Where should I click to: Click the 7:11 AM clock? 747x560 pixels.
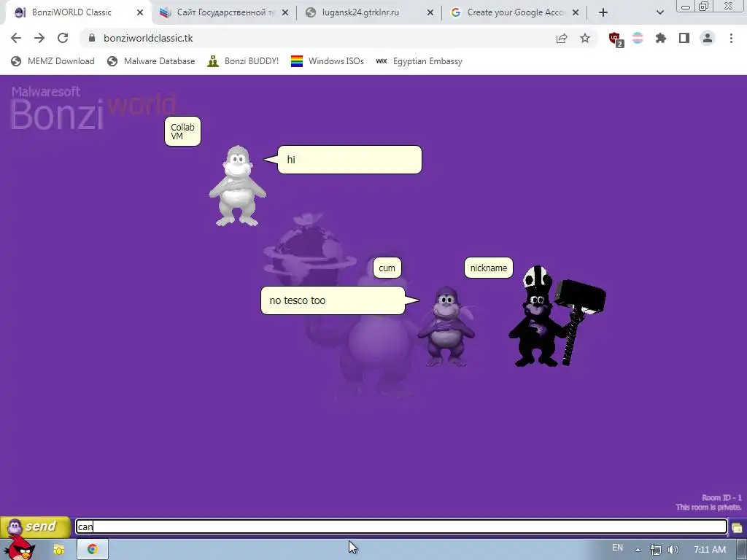710,550
